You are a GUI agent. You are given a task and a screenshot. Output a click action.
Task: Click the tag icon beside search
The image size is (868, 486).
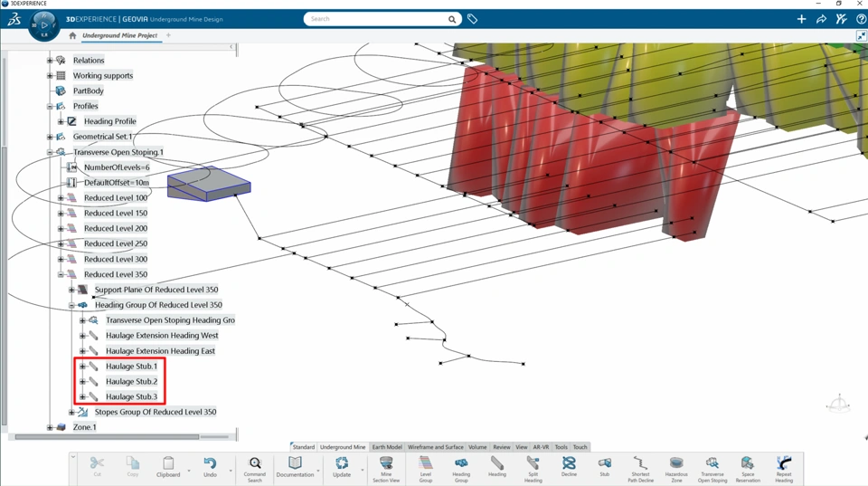click(x=472, y=19)
